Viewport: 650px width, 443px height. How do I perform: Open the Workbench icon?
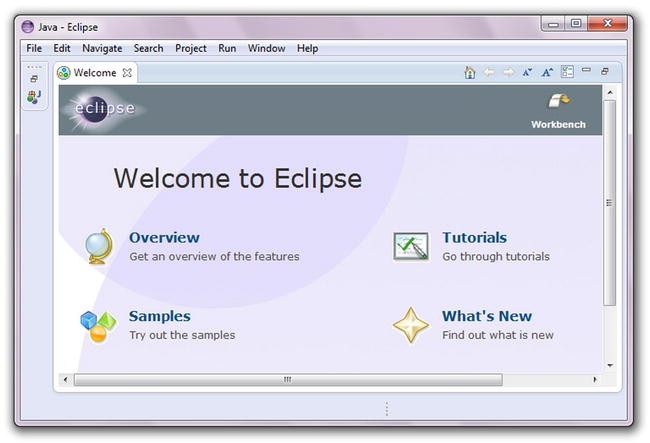559,101
